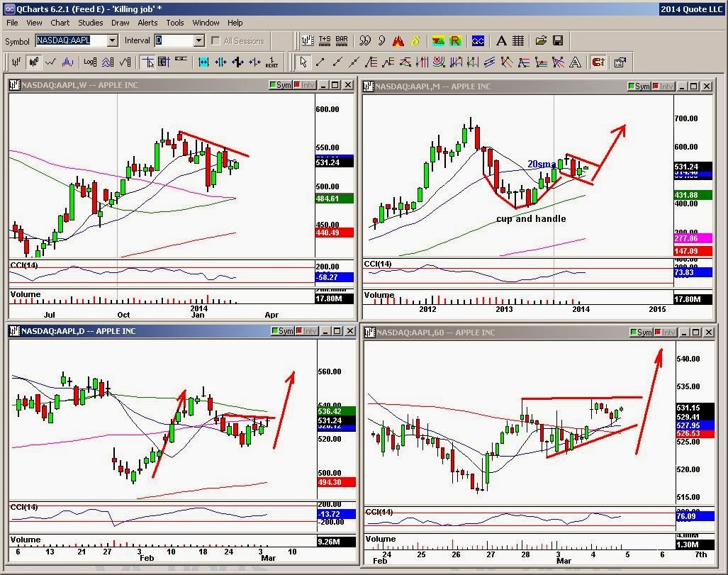Open the chart properties icon
This screenshot has height=575, width=728.
620,62
